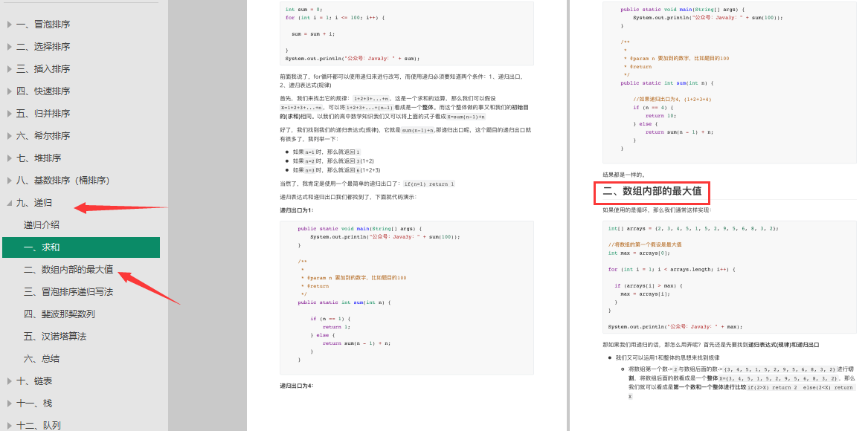Select the 九、递归 bookmark
The image size is (868, 431).
tap(34, 203)
